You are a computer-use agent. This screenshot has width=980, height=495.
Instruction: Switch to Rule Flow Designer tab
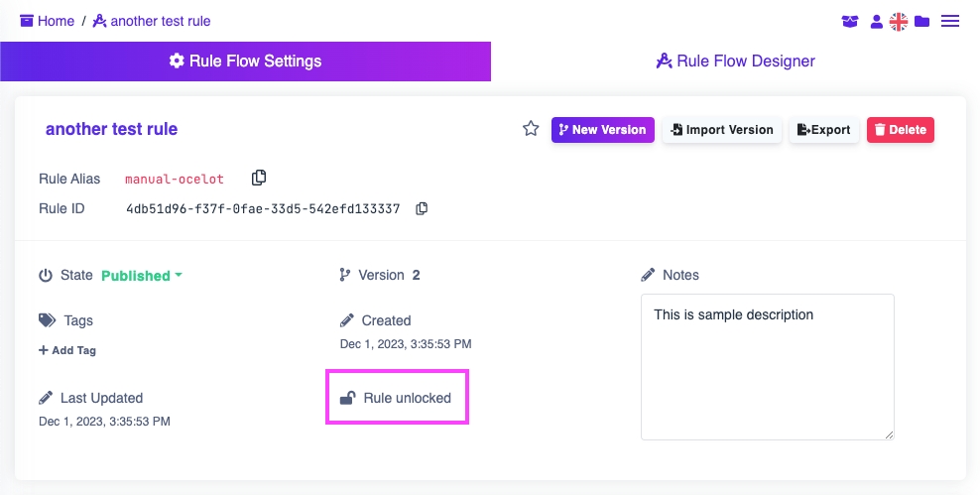735,62
